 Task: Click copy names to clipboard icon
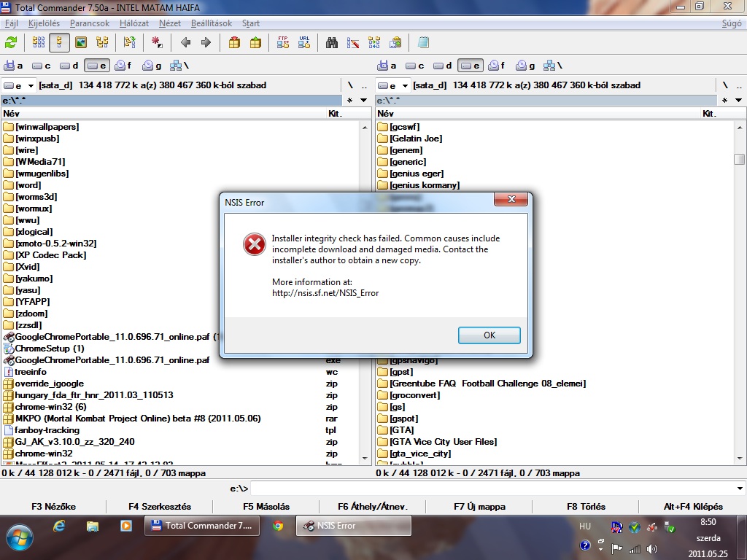[x=395, y=43]
